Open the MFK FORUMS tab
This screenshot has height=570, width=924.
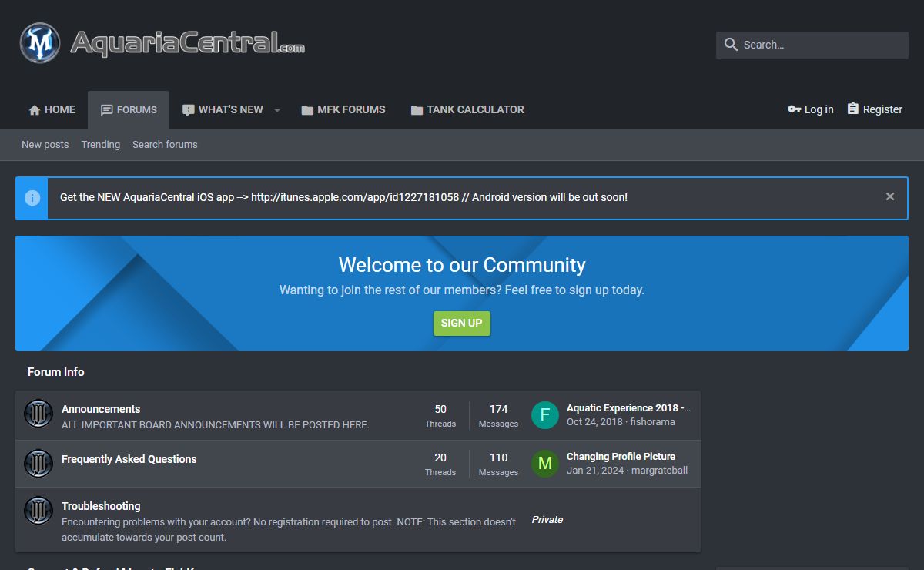343,109
